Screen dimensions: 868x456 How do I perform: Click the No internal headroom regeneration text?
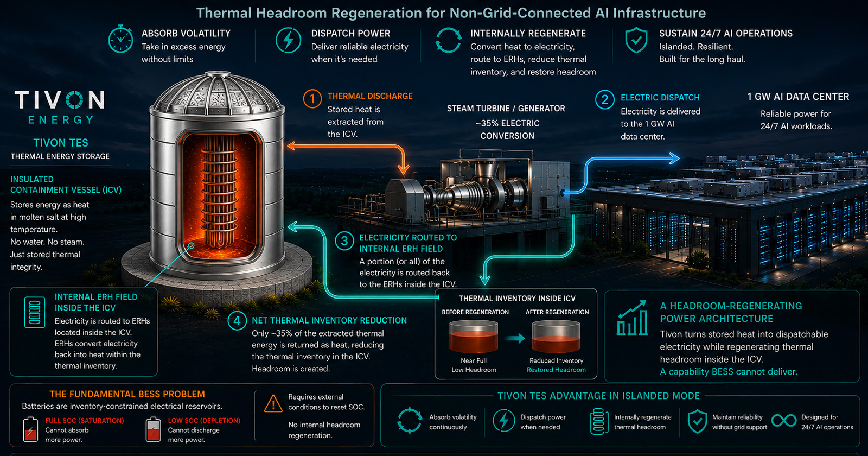[324, 430]
